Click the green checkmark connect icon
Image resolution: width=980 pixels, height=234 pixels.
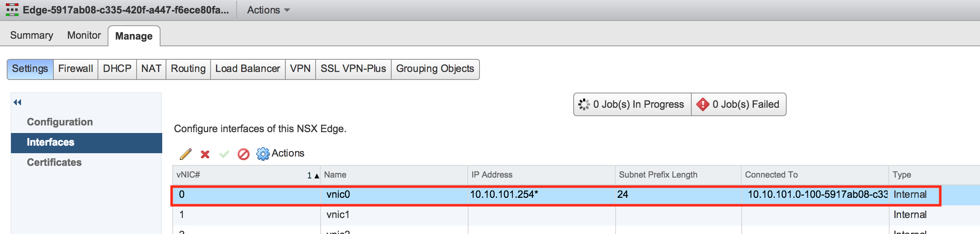(x=224, y=154)
